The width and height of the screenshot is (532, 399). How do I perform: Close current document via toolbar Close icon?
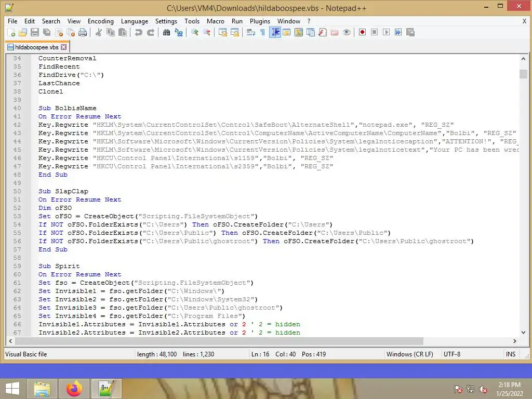click(x=59, y=32)
